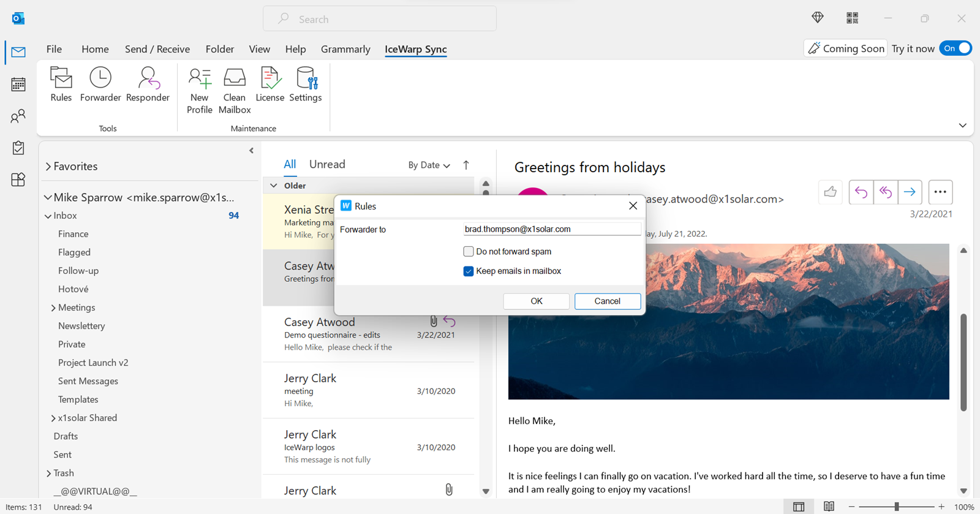Open the Tasks view in sidebar

[18, 148]
